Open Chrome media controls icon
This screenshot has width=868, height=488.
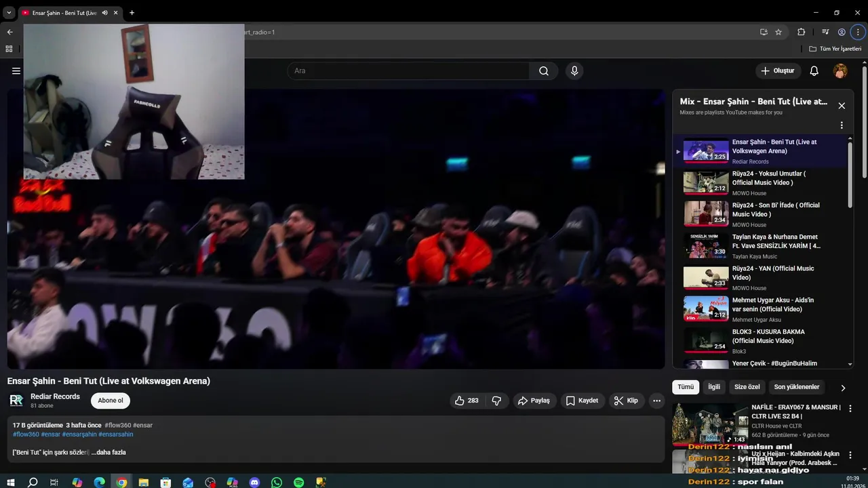click(x=825, y=32)
